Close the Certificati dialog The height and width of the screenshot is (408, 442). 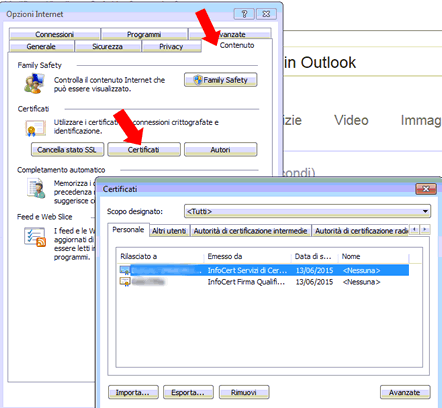pyautogui.click(x=426, y=189)
